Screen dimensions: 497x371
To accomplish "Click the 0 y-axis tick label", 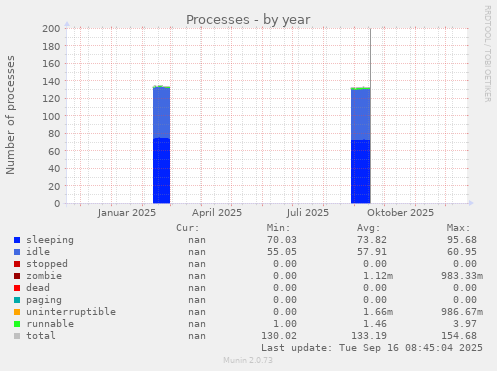I will tap(57, 203).
